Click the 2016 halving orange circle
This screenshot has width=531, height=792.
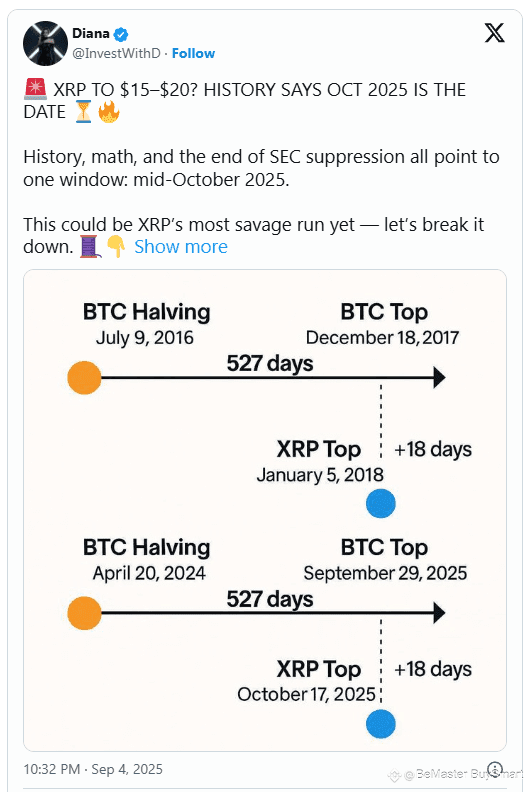(x=84, y=377)
